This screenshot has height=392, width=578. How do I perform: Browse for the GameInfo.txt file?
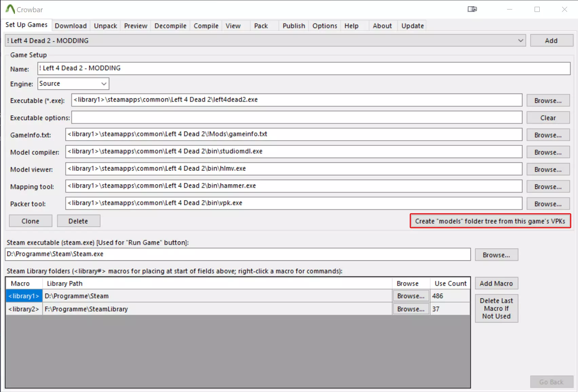point(548,135)
